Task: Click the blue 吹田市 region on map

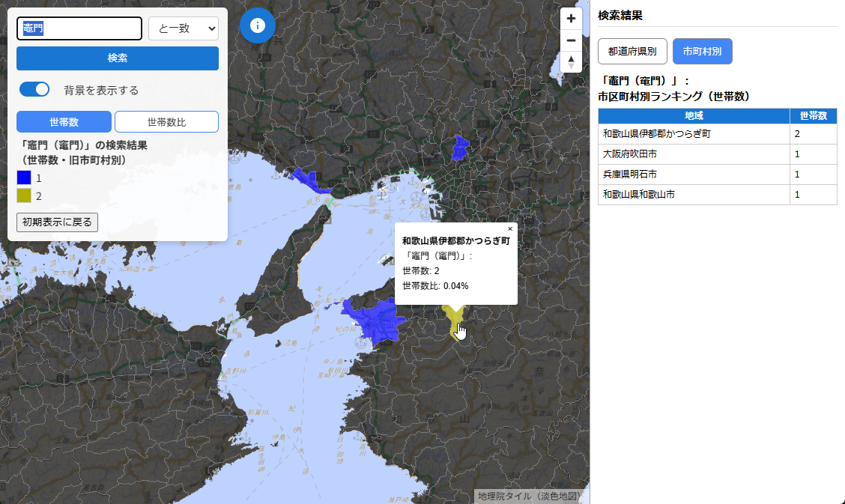Action: click(460, 148)
